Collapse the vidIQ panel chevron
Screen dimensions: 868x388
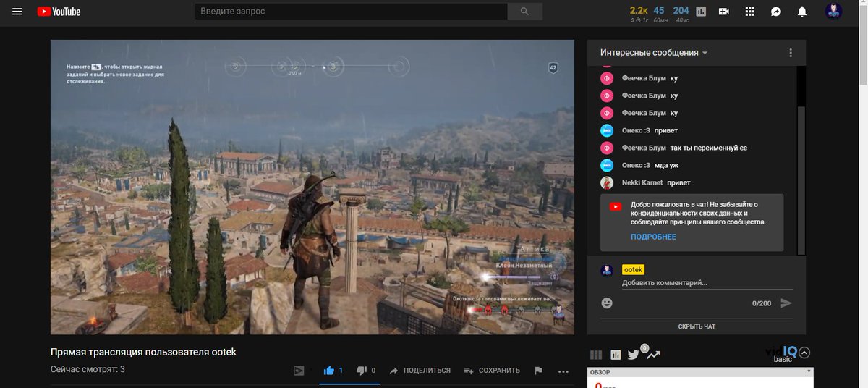click(804, 353)
